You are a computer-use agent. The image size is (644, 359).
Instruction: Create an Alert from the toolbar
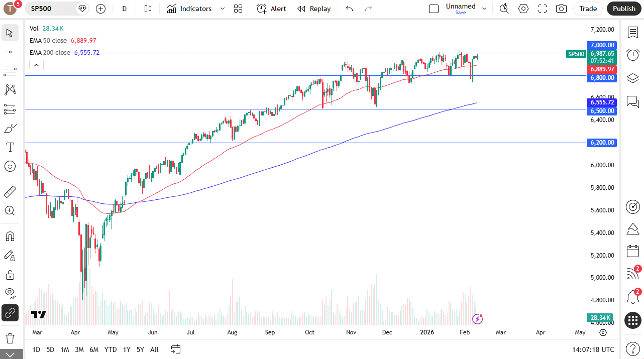(271, 9)
